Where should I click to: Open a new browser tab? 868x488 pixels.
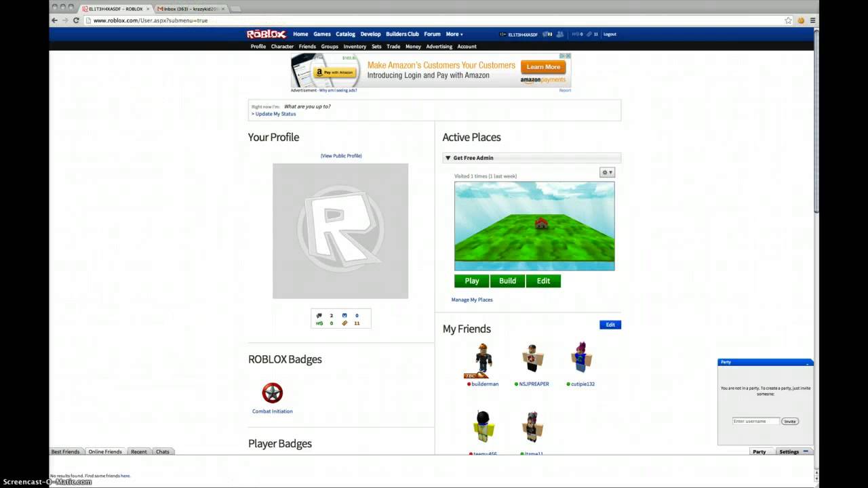pyautogui.click(x=236, y=9)
